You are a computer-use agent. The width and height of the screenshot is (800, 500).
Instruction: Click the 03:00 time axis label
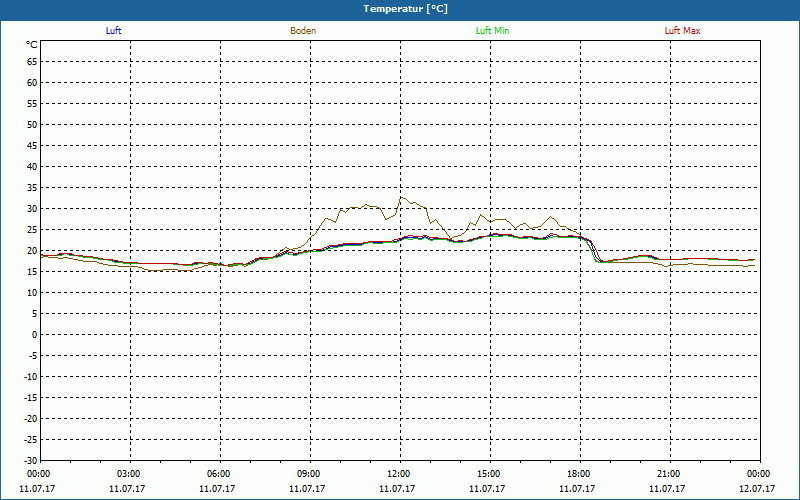click(131, 474)
